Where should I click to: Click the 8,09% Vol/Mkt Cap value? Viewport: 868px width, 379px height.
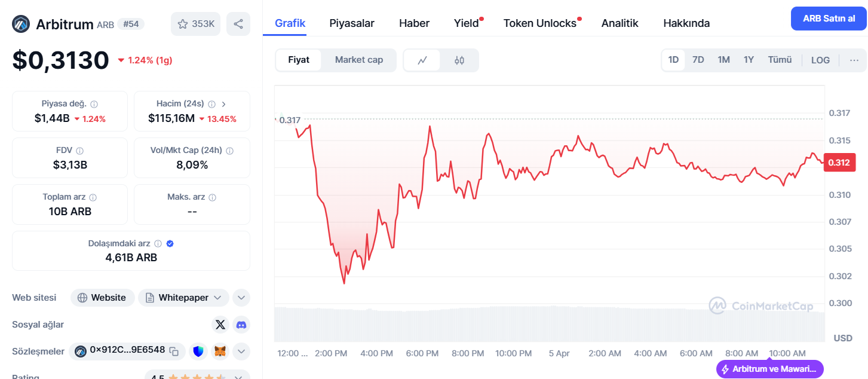pyautogui.click(x=192, y=165)
